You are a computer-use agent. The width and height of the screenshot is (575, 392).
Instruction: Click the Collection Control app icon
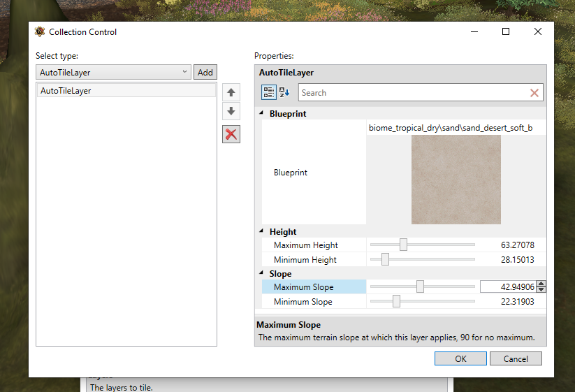(40, 32)
